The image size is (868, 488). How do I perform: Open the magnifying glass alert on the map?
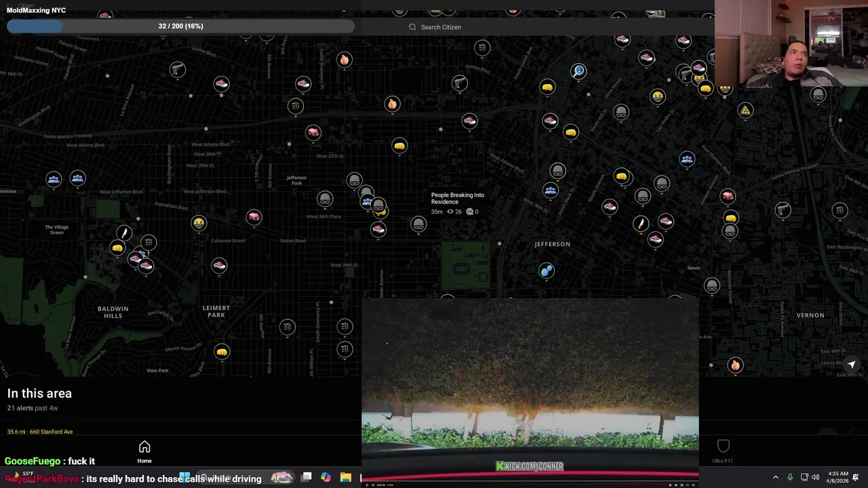click(578, 70)
